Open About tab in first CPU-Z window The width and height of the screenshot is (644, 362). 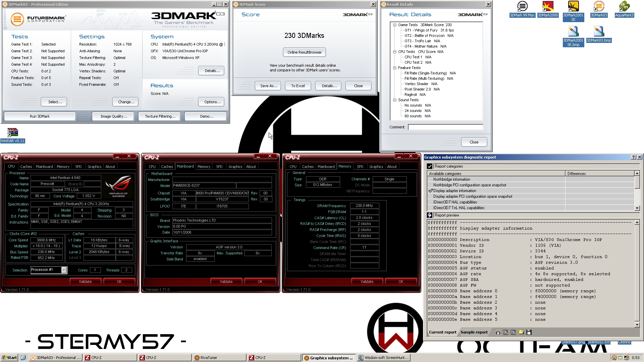110,167
